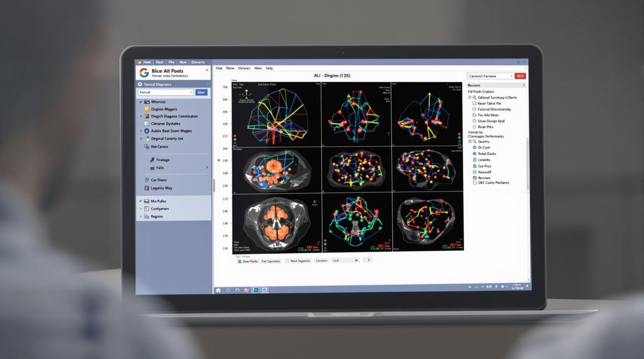
Task: Click the Farecal Diagnostics star icon
Action: (140, 84)
